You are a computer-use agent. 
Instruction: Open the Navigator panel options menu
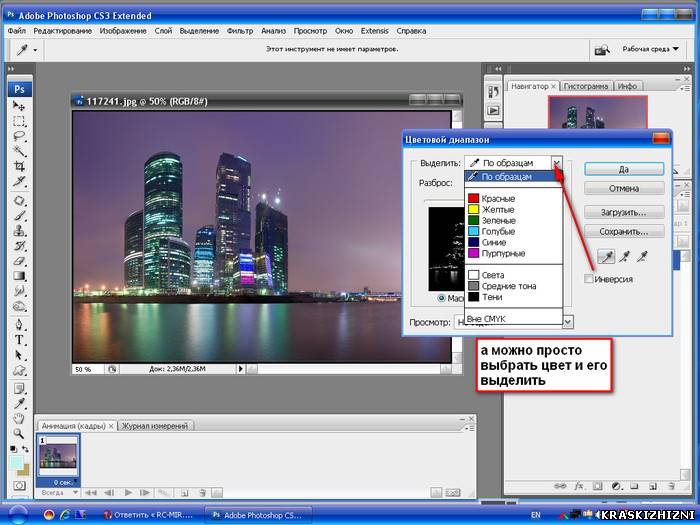point(685,88)
